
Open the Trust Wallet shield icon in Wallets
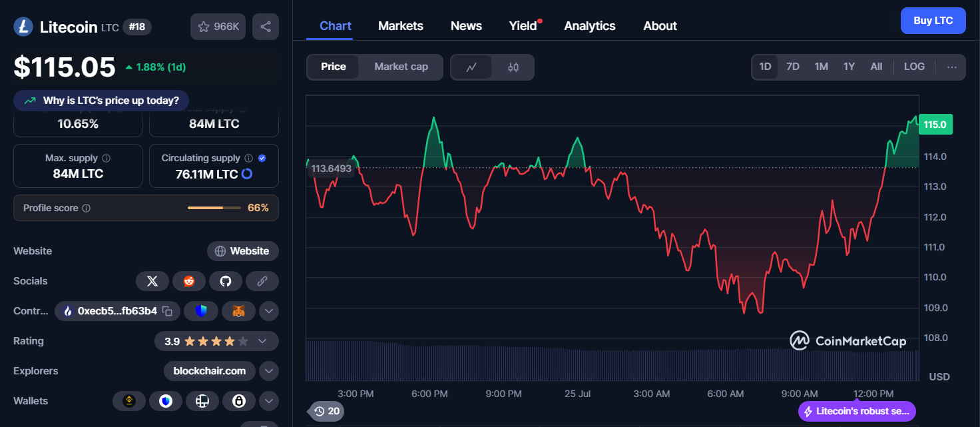[x=166, y=401]
